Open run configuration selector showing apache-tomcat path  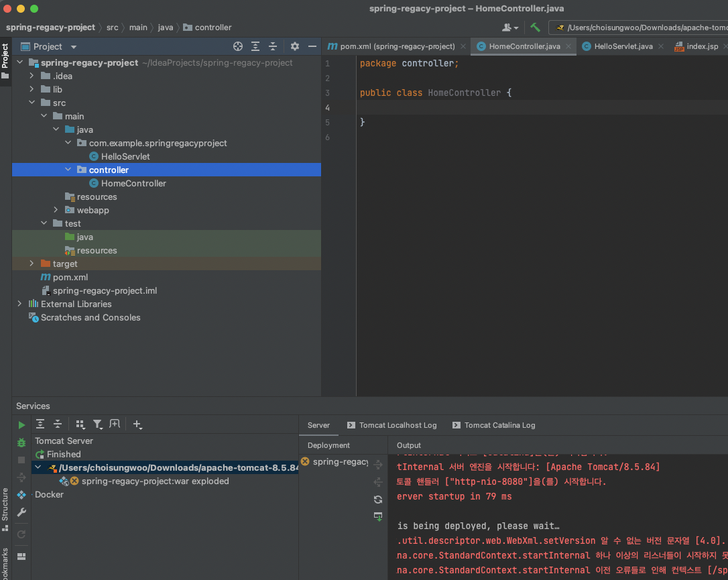[640, 27]
